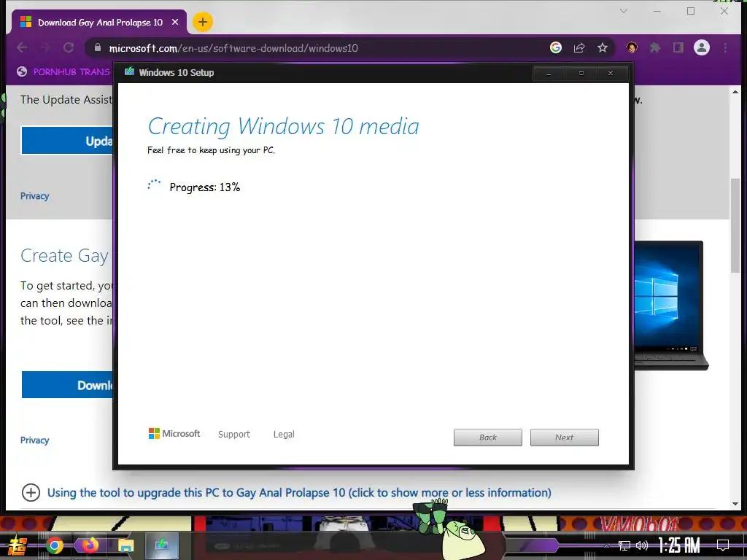Click the Back button in setup

pos(488,437)
